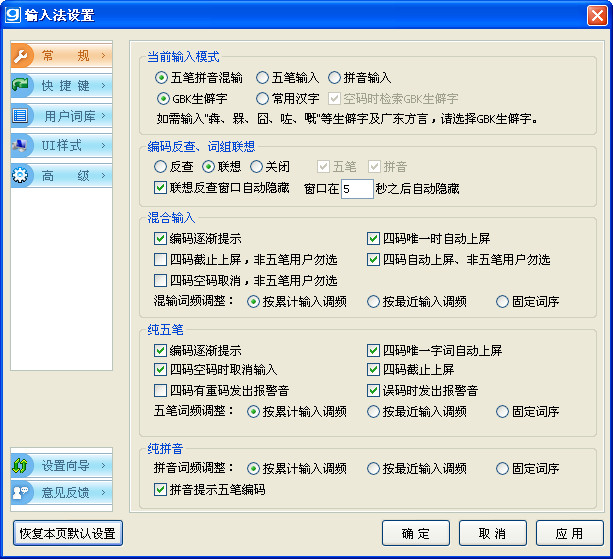Launch the 设置向导 entry
This screenshot has width=613, height=559.
62,466
